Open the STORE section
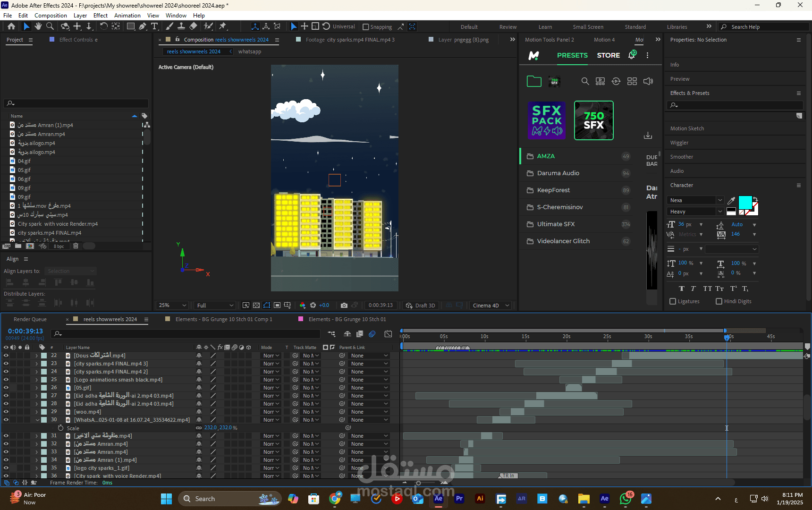812x510 pixels. [609, 55]
